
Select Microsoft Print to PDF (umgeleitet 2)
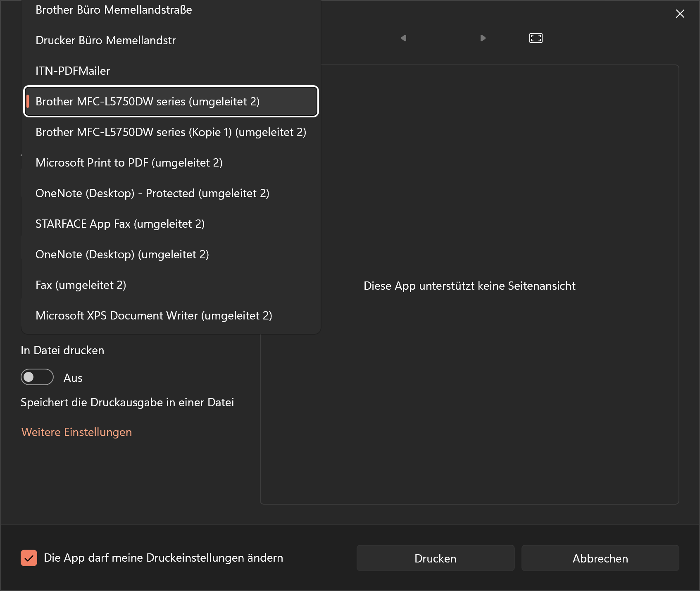point(171,163)
